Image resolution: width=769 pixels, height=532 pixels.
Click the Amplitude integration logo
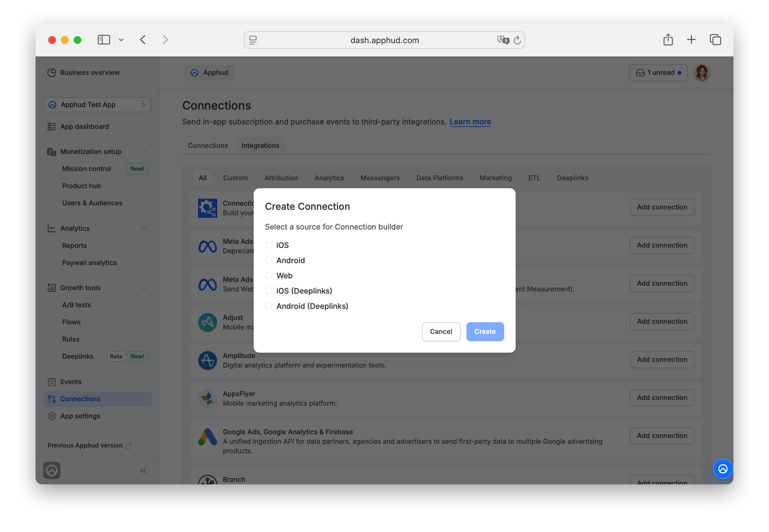pyautogui.click(x=207, y=360)
